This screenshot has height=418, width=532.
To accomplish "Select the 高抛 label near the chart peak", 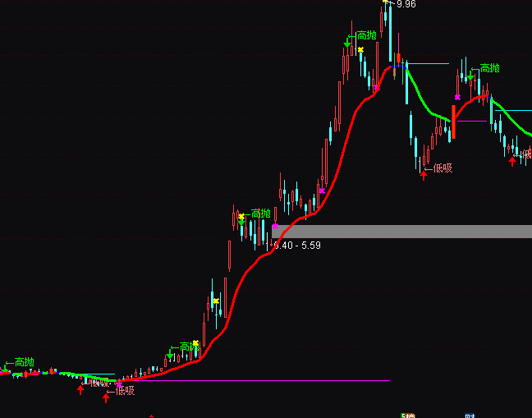I will 366,36.
